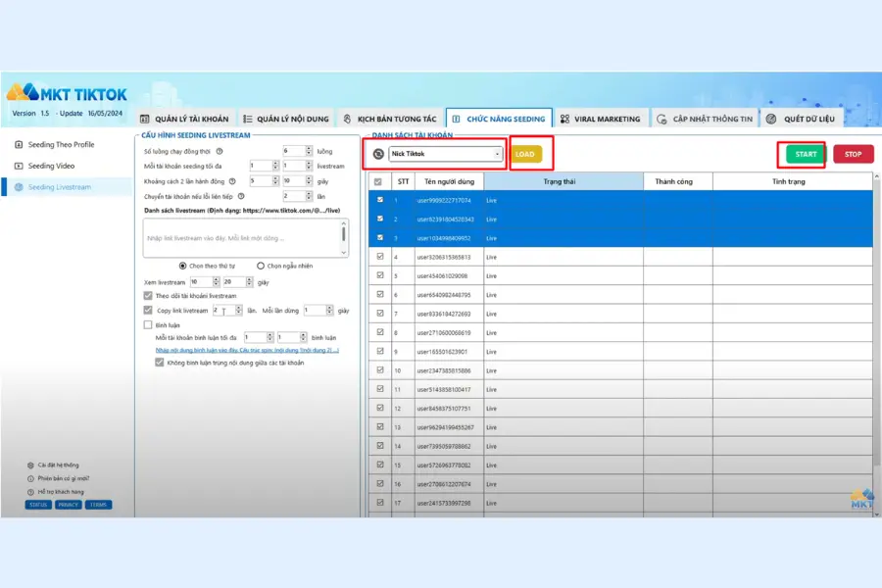This screenshot has width=882, height=588.
Task: Click the Seeding Video sidebar icon
Action: [19, 166]
